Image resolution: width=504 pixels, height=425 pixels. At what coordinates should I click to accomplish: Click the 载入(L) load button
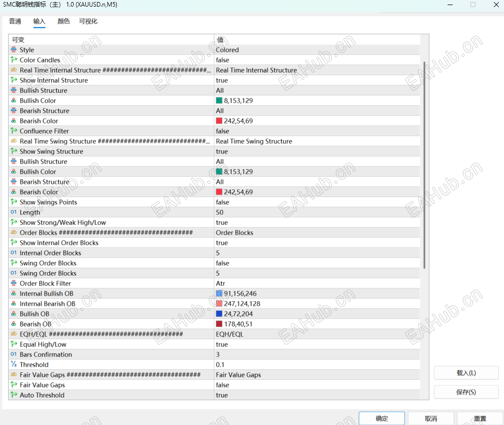[466, 373]
